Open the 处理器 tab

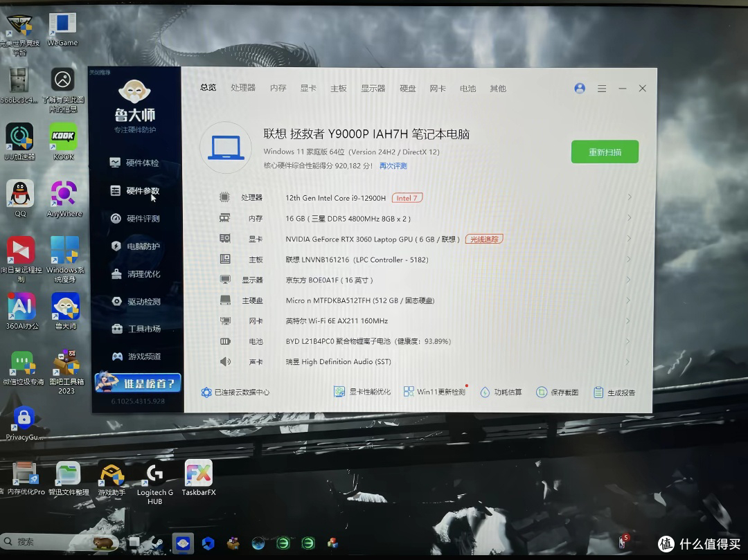(x=243, y=88)
